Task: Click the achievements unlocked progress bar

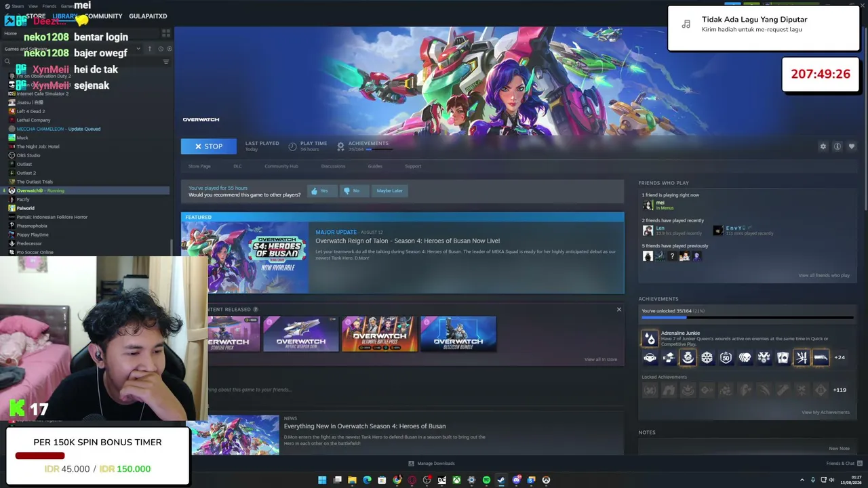Action: coord(747,317)
